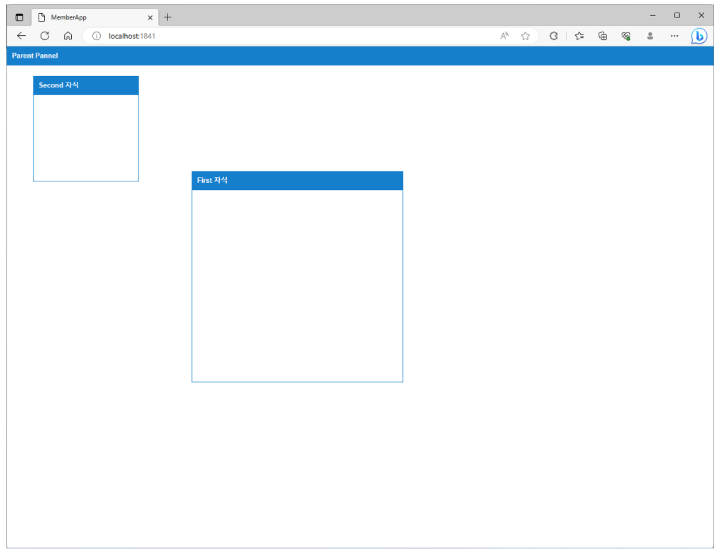Open the browser home page
717x551 pixels.
pos(68,36)
